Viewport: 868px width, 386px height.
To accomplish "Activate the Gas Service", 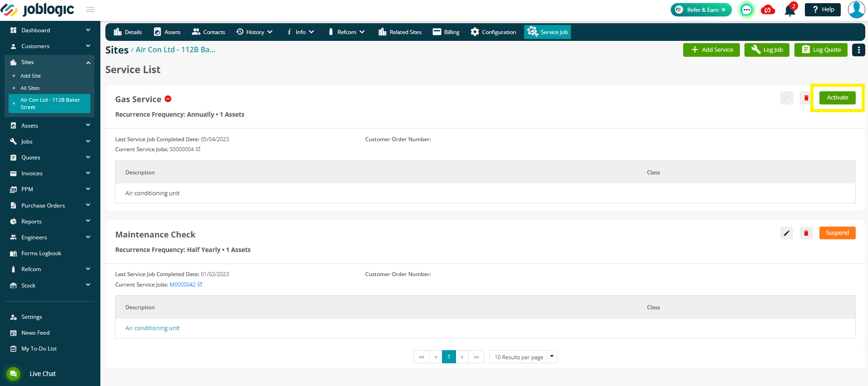I will pos(837,98).
